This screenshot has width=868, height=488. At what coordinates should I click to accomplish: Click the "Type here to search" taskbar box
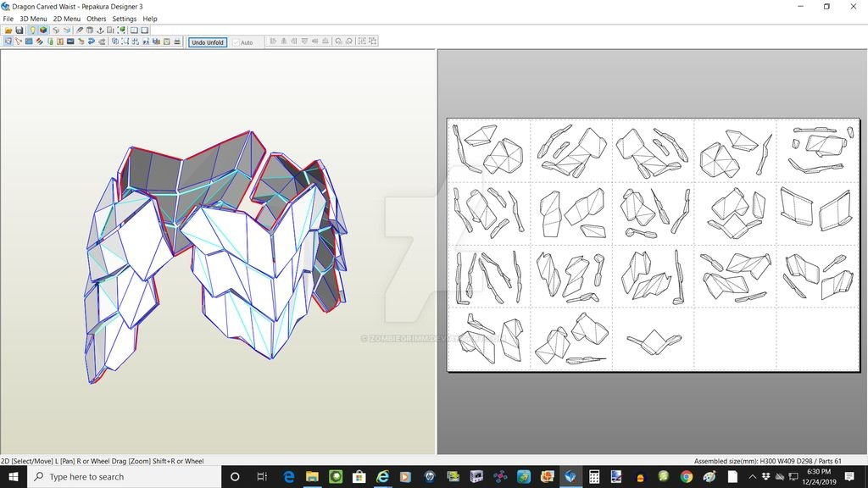point(125,476)
